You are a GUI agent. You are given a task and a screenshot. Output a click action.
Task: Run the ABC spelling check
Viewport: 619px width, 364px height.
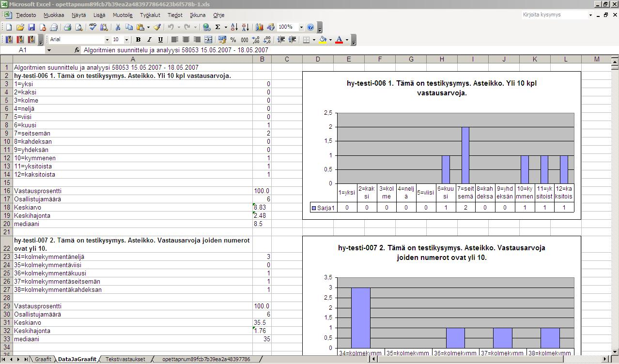93,27
